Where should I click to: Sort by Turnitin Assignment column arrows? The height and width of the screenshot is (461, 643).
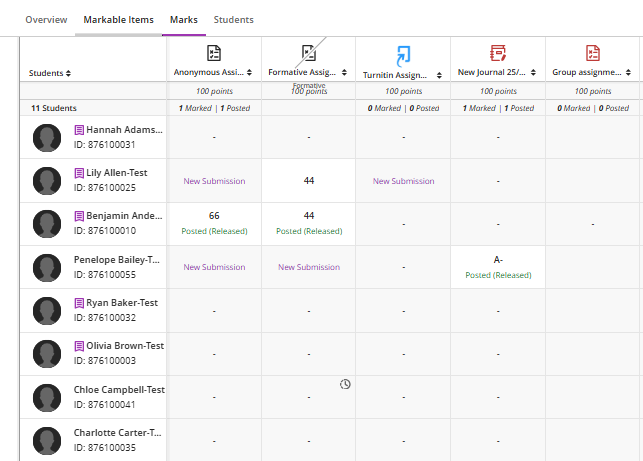[439, 74]
